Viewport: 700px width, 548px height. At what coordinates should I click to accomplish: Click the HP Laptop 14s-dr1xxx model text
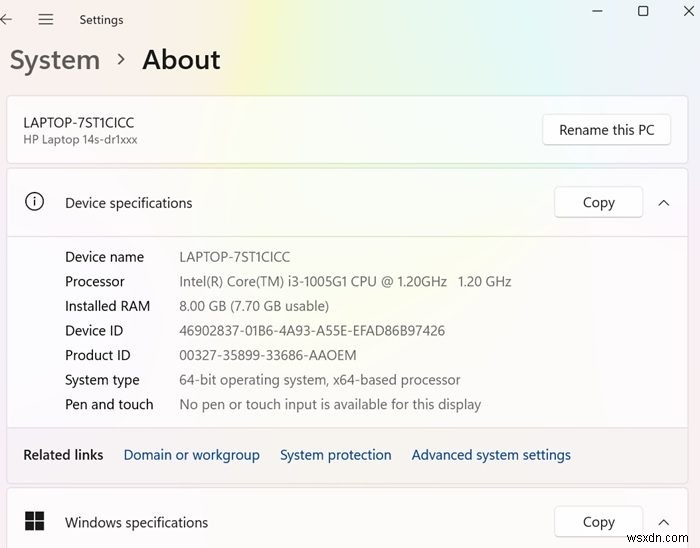80,140
